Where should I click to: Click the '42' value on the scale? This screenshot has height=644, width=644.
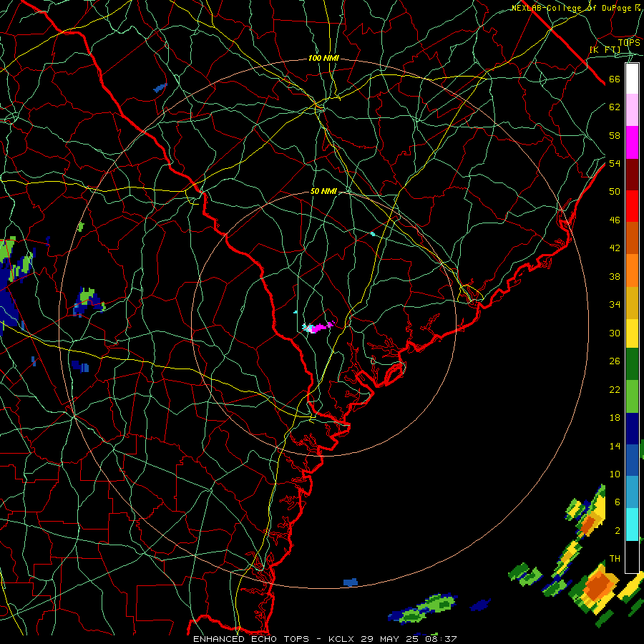pos(615,248)
